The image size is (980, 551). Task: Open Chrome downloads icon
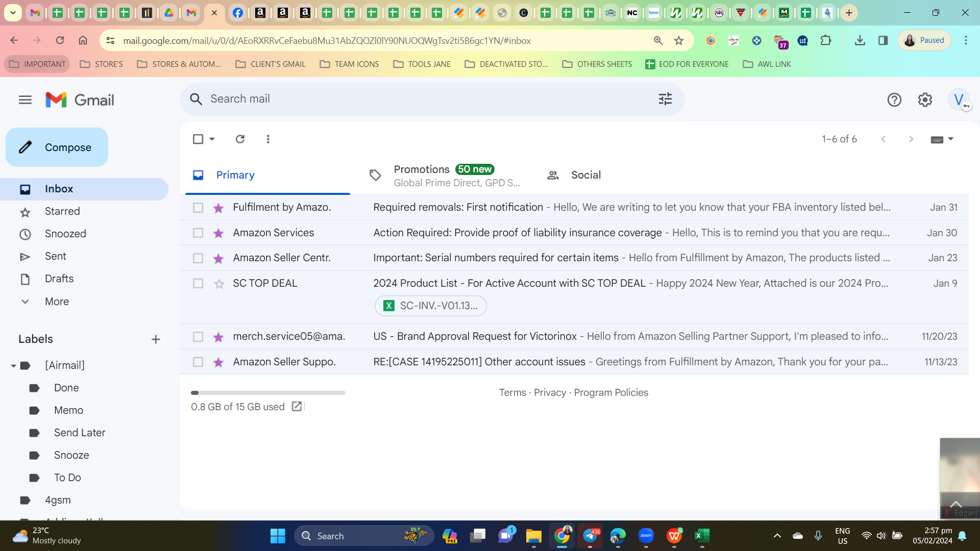860,40
